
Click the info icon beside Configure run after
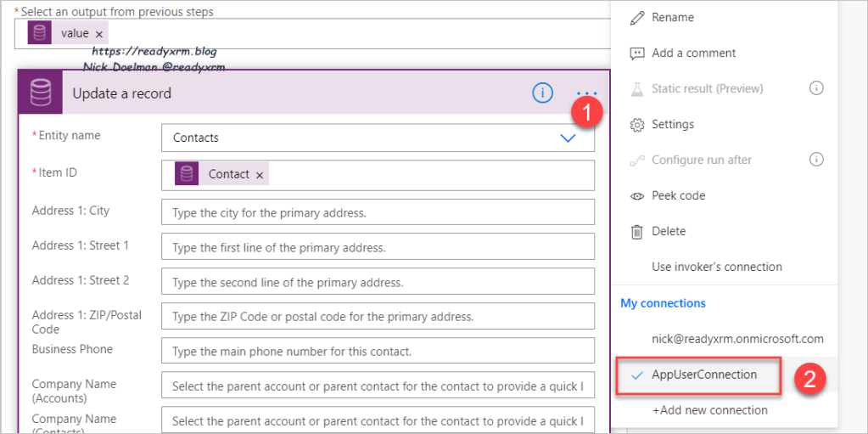816,160
